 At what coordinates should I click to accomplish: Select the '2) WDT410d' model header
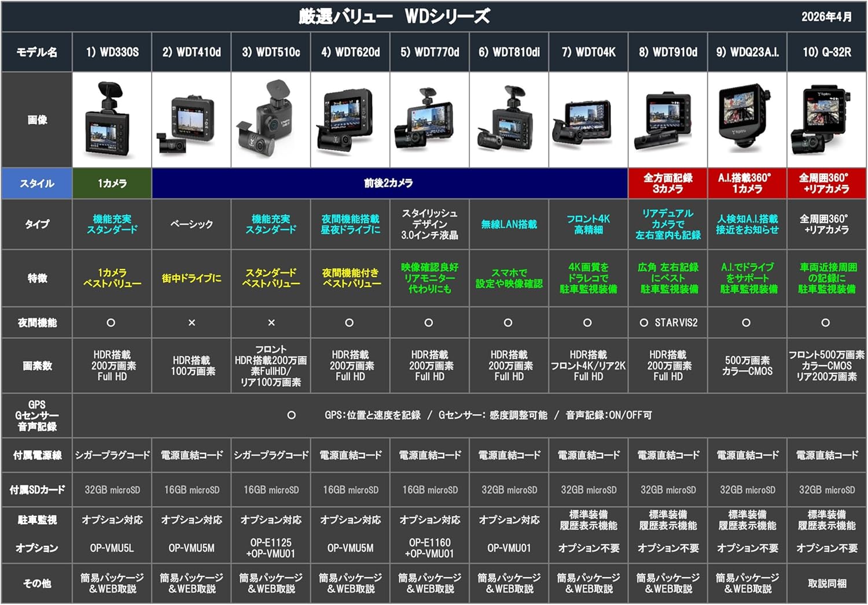coord(192,52)
